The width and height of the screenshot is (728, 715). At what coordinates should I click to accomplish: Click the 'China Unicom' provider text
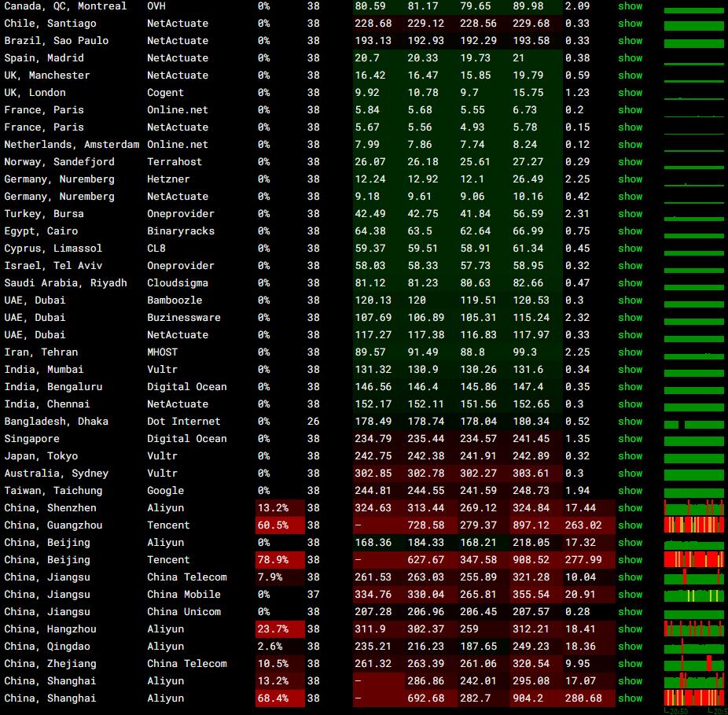click(184, 611)
